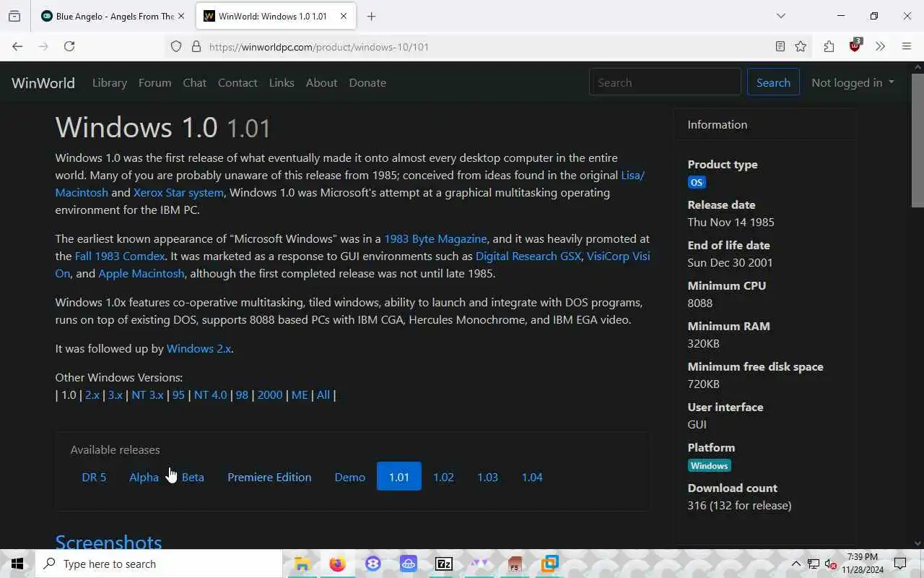Screen dimensions: 924x578
Task: Close the WinWorld Windows 1.0 tab
Action: click(x=344, y=16)
